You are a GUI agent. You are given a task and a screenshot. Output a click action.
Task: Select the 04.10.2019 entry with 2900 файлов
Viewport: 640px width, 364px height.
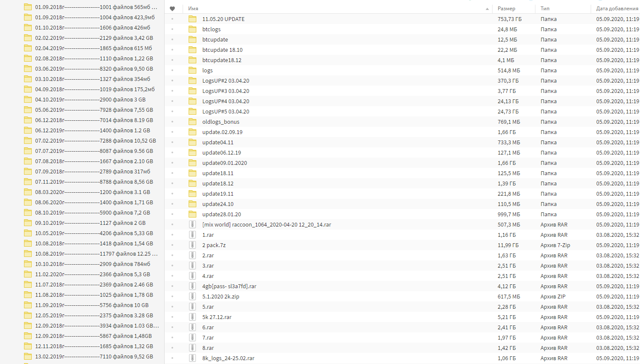[x=90, y=99]
